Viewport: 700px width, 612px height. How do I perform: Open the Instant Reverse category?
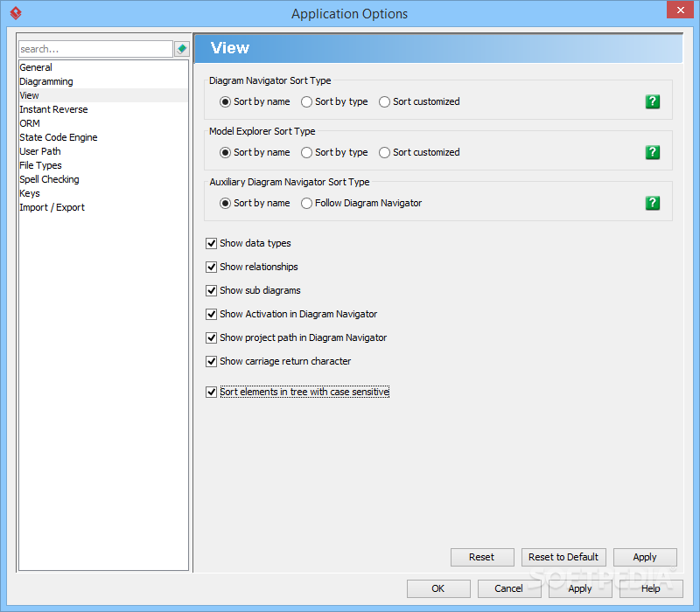[103, 109]
